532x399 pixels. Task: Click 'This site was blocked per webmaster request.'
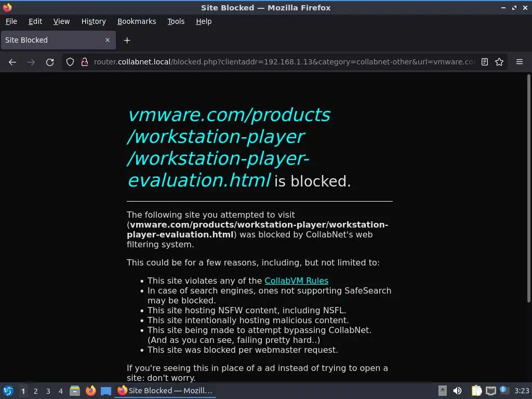coord(243,350)
